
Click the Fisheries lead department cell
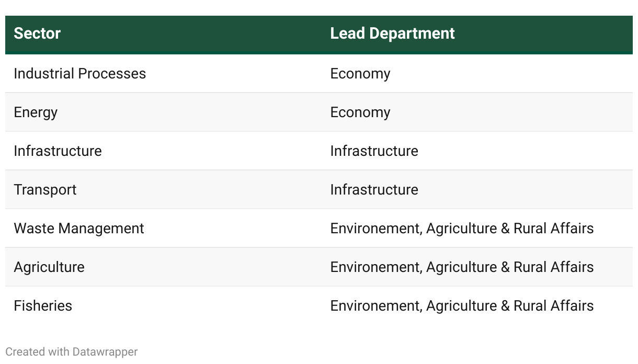(x=461, y=306)
